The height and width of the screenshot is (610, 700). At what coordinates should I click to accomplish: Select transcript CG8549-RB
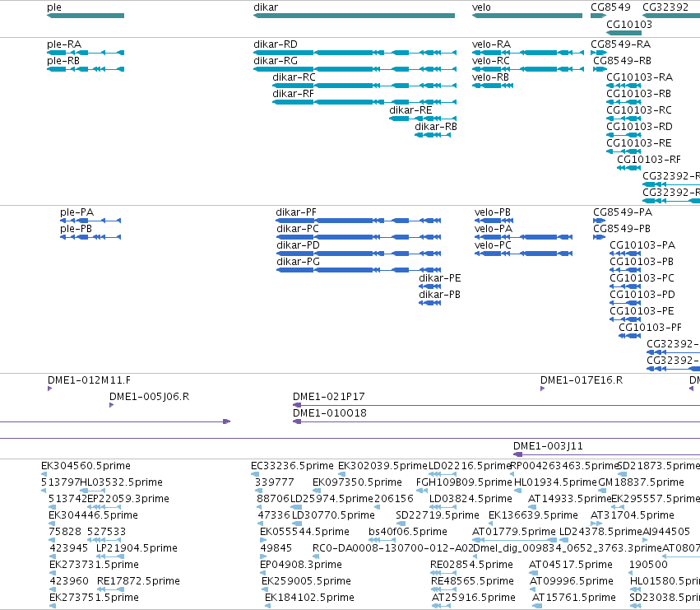(600, 69)
